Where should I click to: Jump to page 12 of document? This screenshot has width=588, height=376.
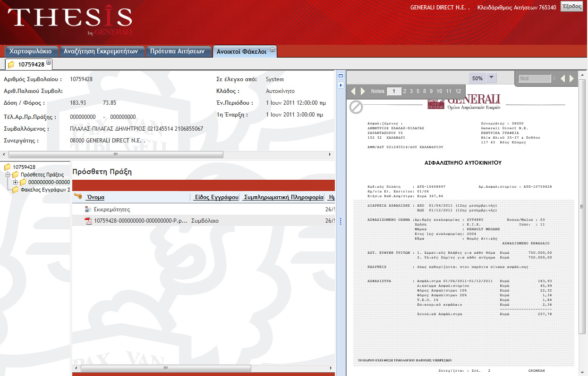tap(458, 91)
